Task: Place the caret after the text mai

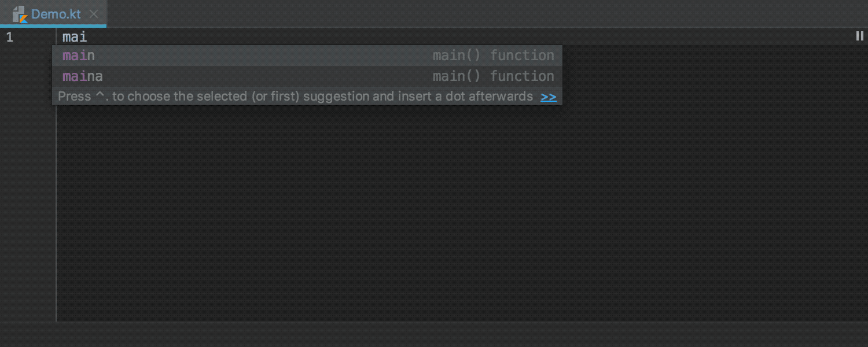Action: coord(88,37)
